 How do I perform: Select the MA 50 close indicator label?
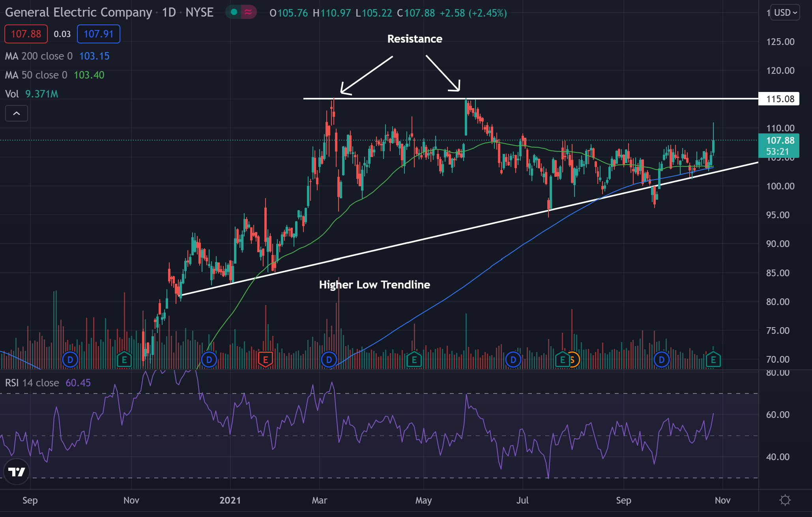click(36, 75)
